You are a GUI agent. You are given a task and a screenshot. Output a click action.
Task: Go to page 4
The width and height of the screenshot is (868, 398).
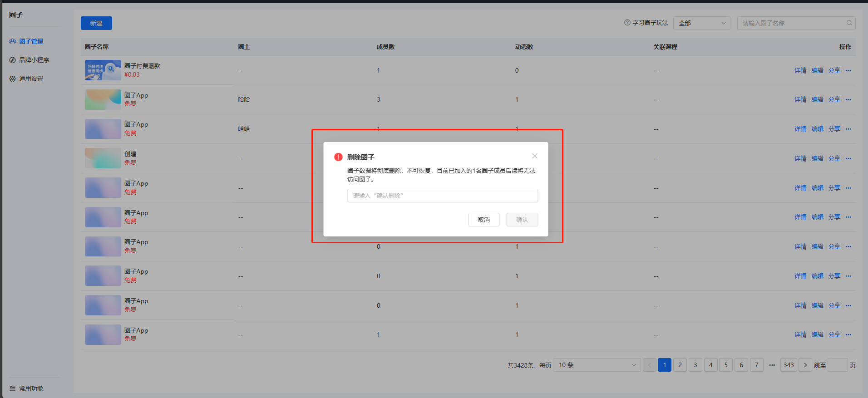[711, 365]
